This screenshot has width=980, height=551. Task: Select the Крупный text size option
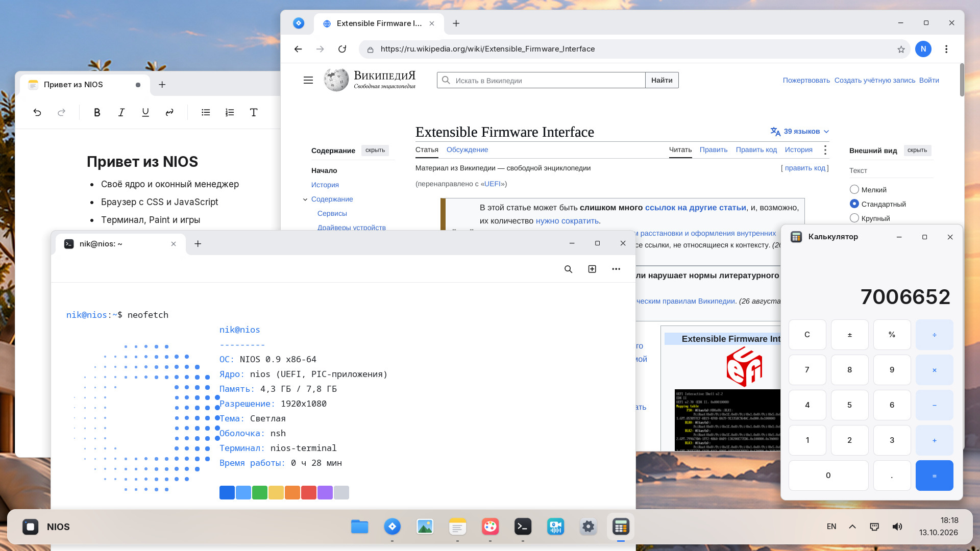pyautogui.click(x=854, y=218)
